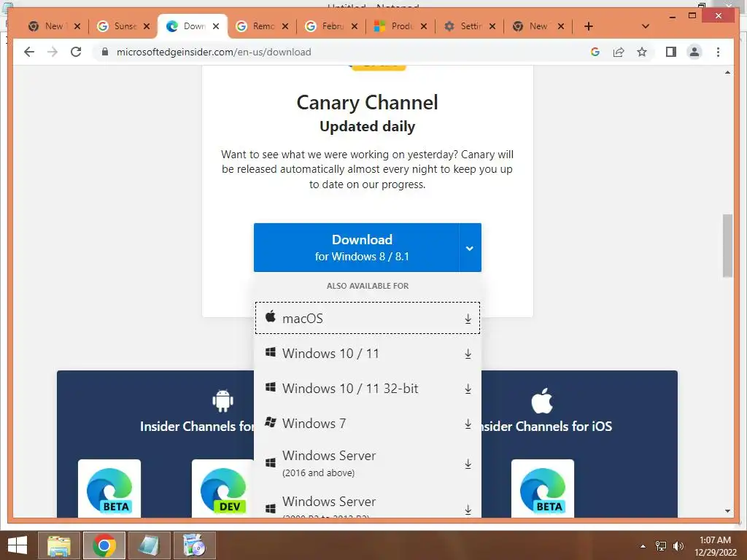Click the scrollbar down arrow
The width and height of the screenshot is (747, 560).
[727, 511]
